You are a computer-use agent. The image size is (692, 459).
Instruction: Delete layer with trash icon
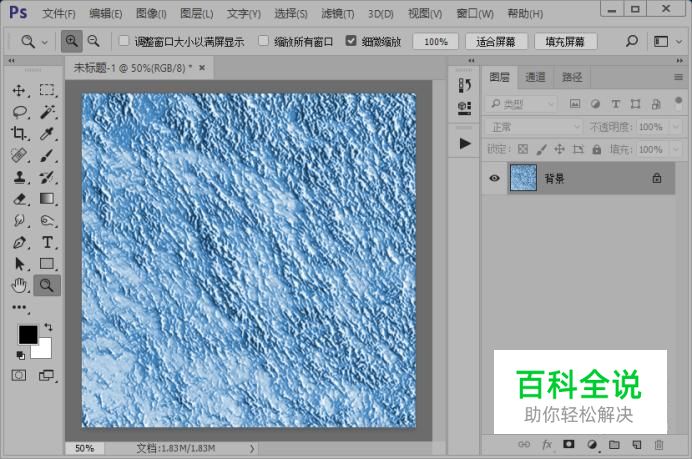click(x=658, y=444)
